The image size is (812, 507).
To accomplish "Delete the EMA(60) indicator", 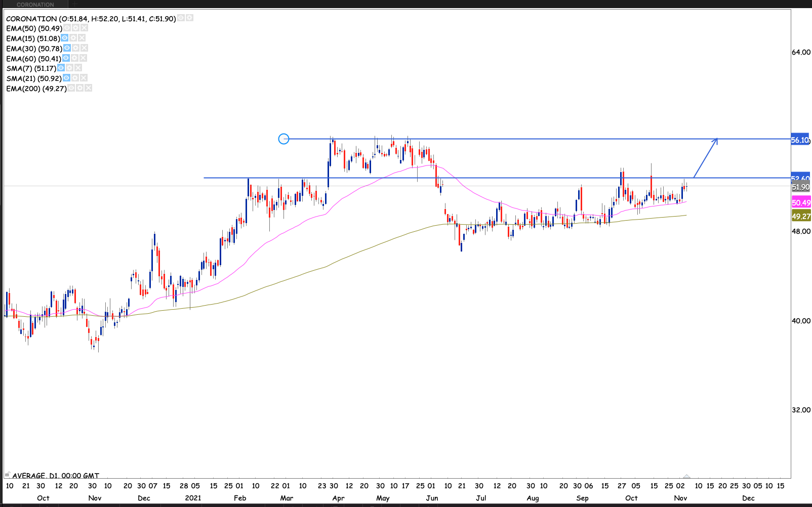I will [83, 58].
